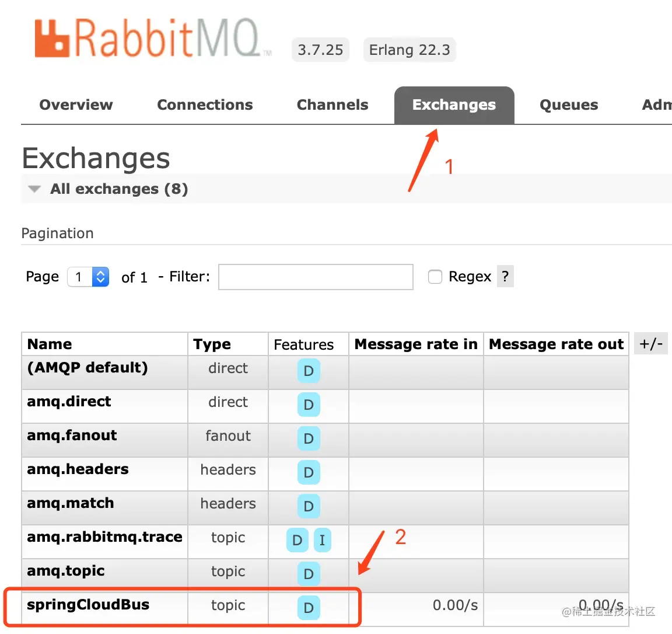Click the D badge for amq.topic

[x=309, y=574]
